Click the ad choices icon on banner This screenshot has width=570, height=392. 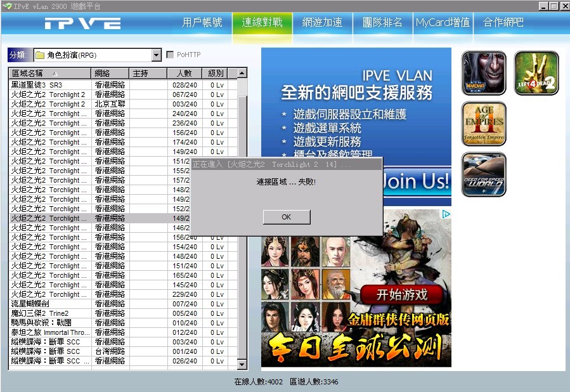(446, 214)
